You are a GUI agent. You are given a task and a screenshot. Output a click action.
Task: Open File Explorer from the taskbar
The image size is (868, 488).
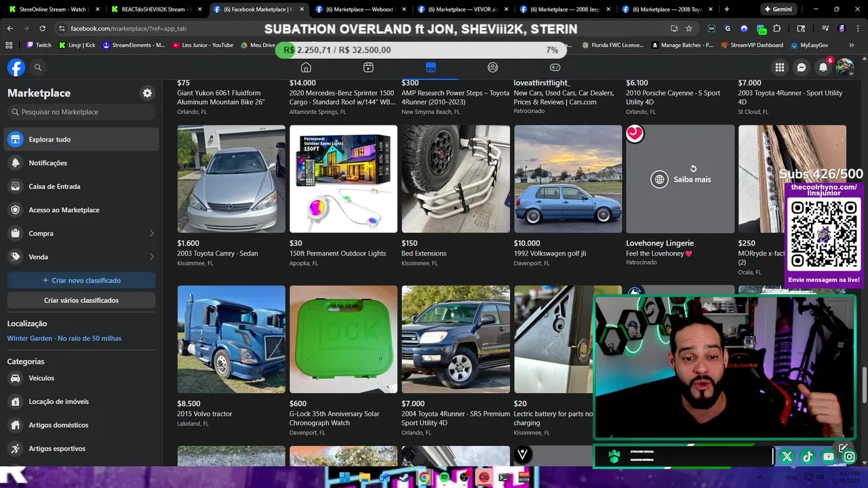click(x=365, y=477)
